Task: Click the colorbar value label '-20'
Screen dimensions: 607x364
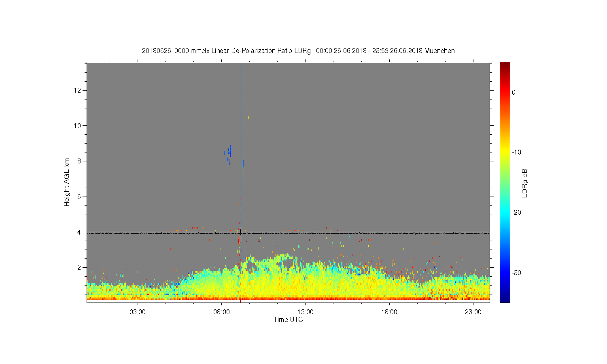Action: click(516, 212)
